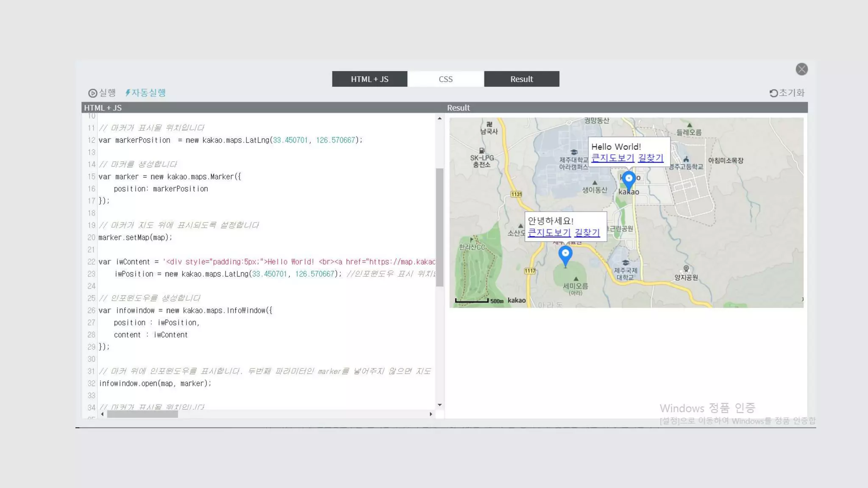The width and height of the screenshot is (868, 488).
Task: Click code editor scroll up arrow
Action: (x=440, y=119)
